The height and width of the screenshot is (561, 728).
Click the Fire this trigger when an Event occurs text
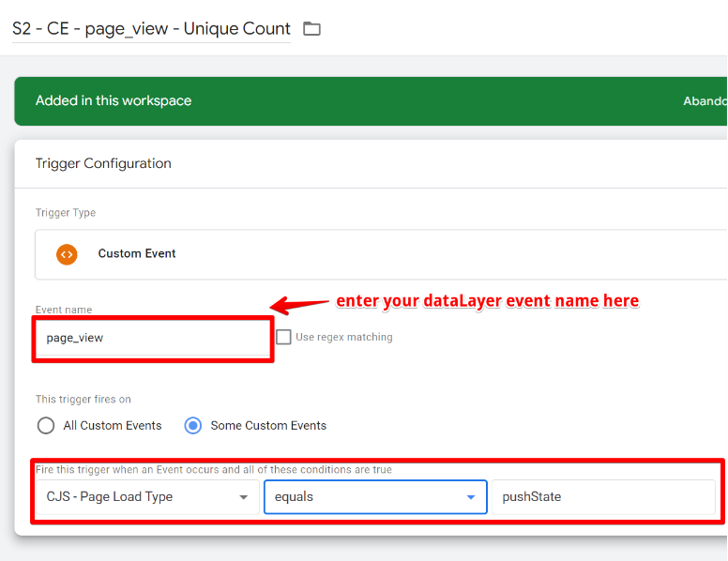coord(214,469)
